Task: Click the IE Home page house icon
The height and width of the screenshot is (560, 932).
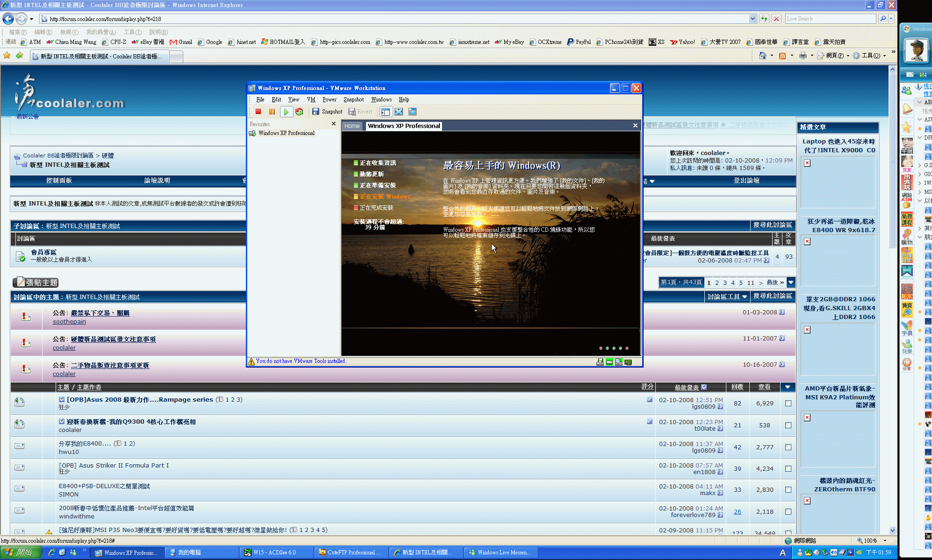Action: click(x=763, y=56)
